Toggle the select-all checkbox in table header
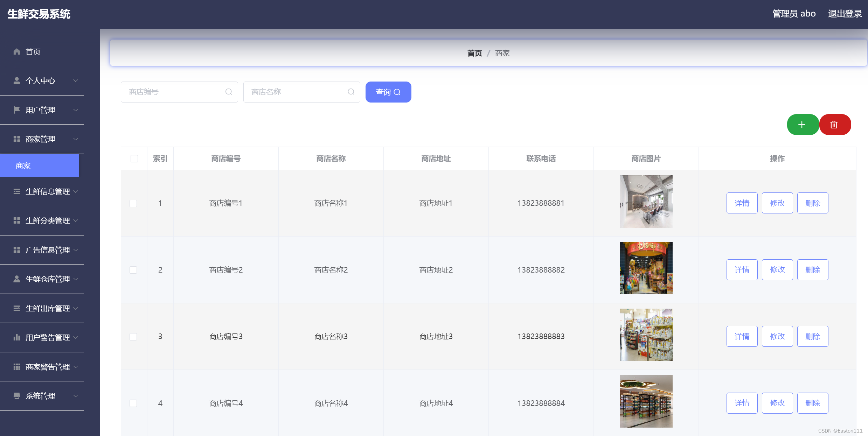The image size is (868, 436). [134, 159]
